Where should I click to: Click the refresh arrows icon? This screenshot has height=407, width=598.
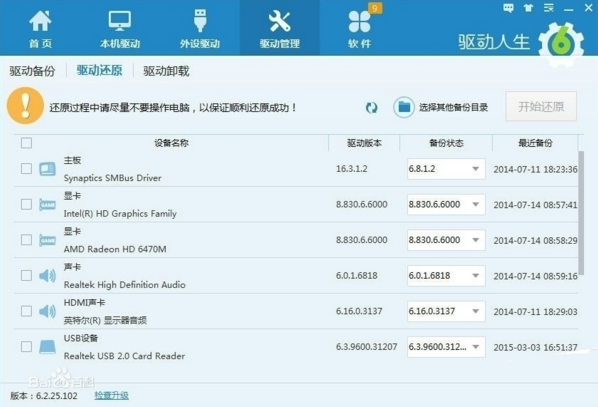(371, 108)
